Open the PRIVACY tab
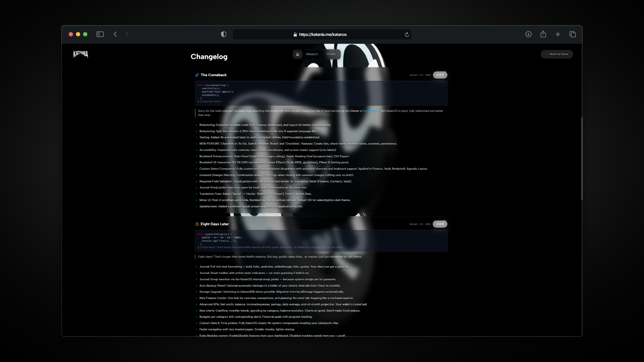Image resolution: width=644 pixels, height=362 pixels. (312, 54)
